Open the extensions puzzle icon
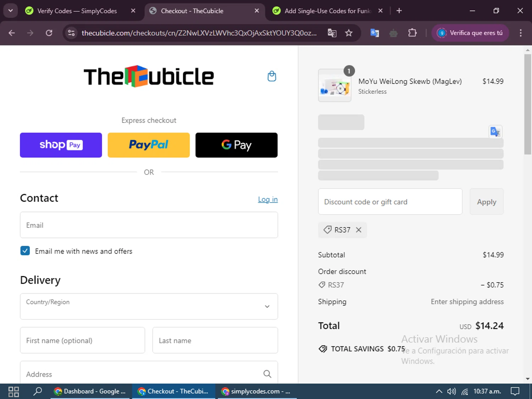The height and width of the screenshot is (399, 532). tap(412, 33)
